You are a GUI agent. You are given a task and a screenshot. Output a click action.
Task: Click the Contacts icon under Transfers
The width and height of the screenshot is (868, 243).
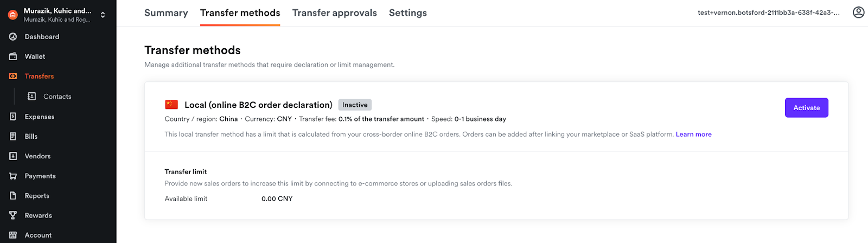31,97
